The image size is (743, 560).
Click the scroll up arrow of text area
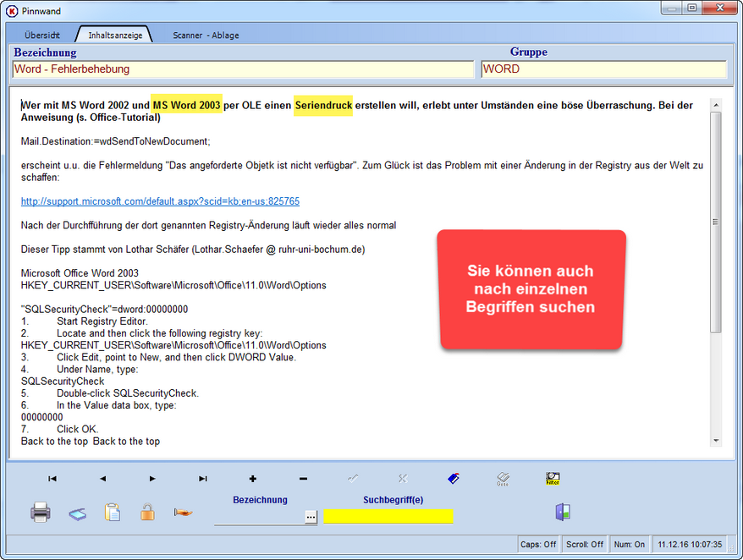(x=716, y=105)
